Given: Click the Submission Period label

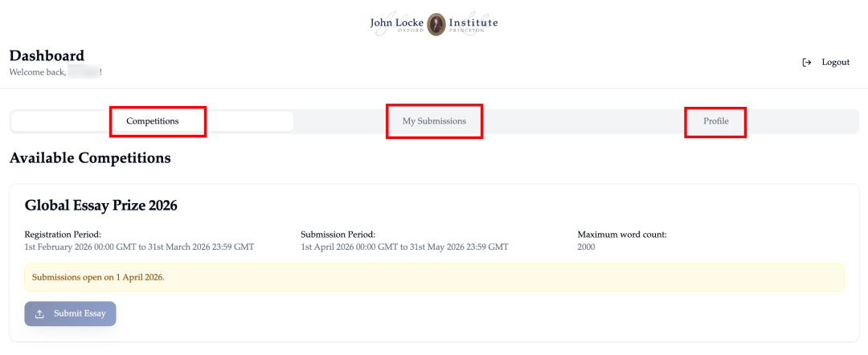Looking at the screenshot, I should click(338, 235).
